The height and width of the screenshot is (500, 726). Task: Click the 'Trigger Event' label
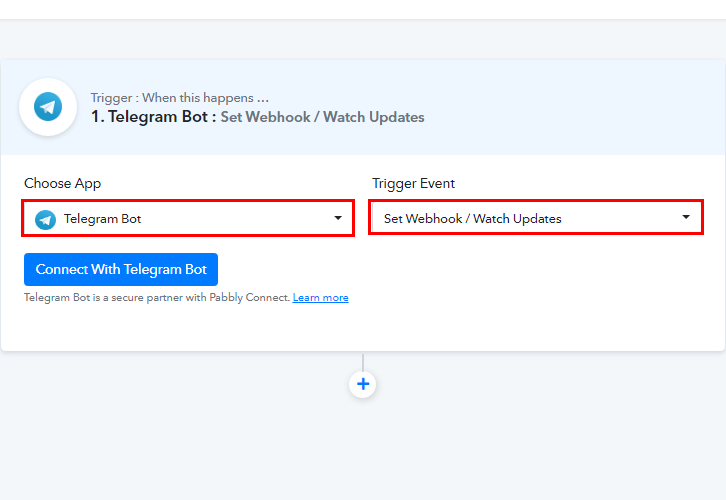tap(413, 183)
